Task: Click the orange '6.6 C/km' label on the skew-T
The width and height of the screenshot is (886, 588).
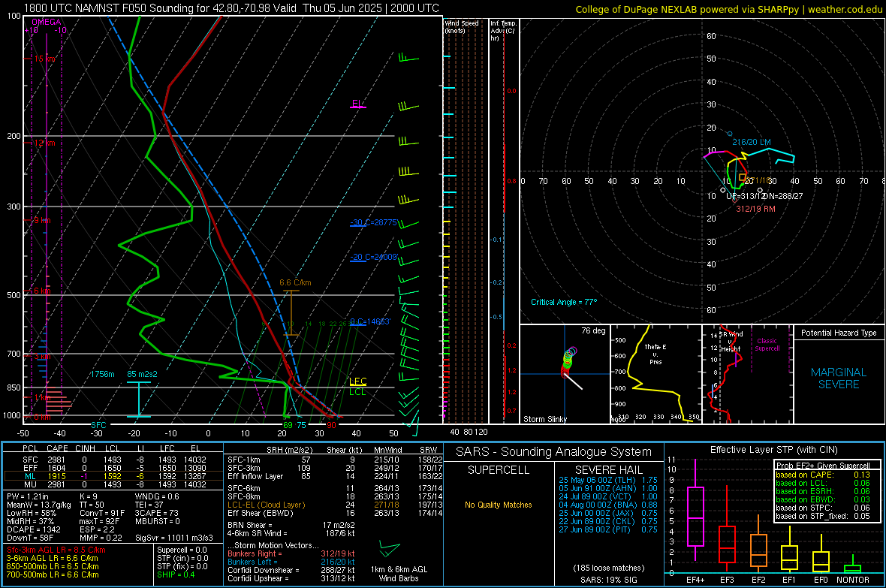Action: coord(295,282)
